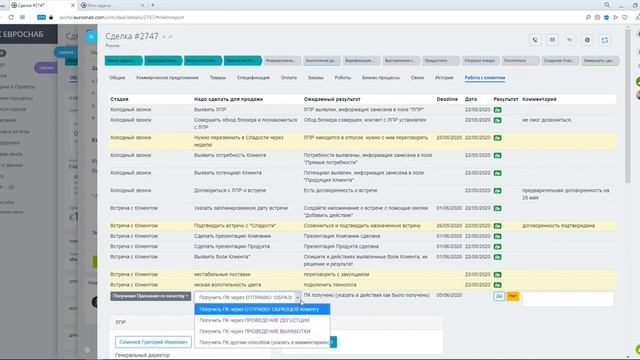The image size is (640, 360).
Task: Select option Получить ПК через ПРОВЕДЕНИЕ ДЕГУСТАЦИИ
Action: [x=262, y=320]
